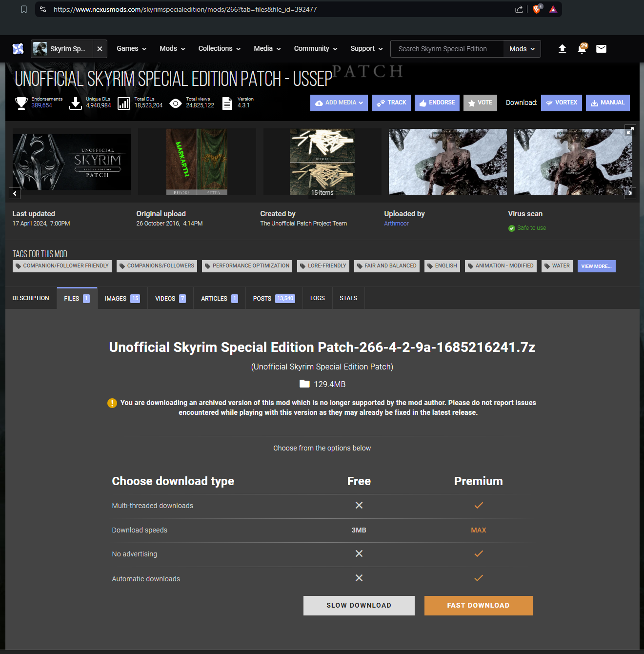Click the Brave rewards triangle icon
This screenshot has width=644, height=654.
click(x=553, y=9)
